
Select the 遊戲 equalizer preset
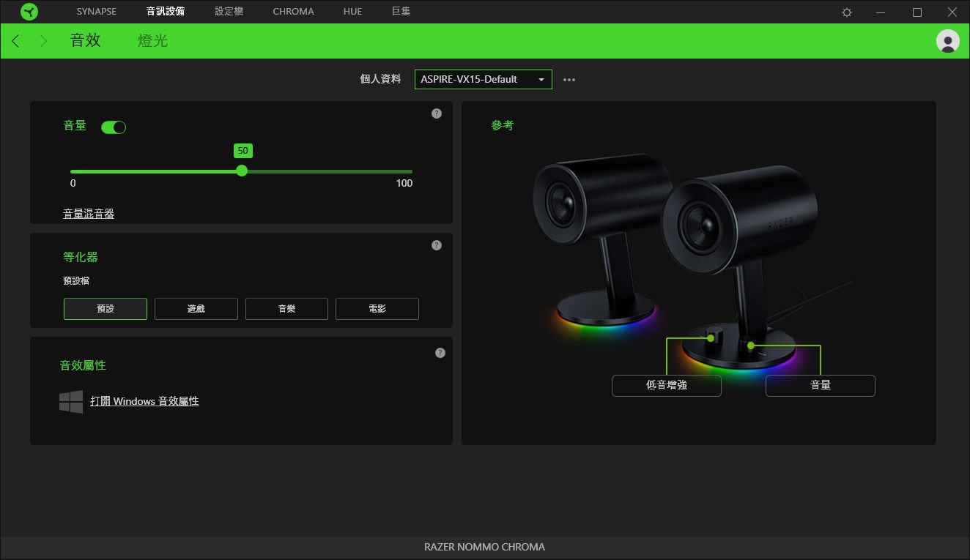(x=196, y=309)
